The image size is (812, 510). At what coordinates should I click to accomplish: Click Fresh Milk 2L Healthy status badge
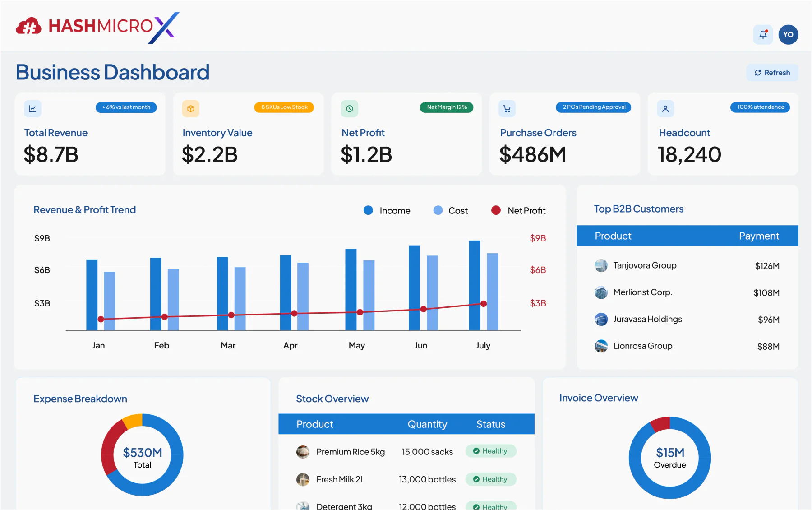(491, 479)
